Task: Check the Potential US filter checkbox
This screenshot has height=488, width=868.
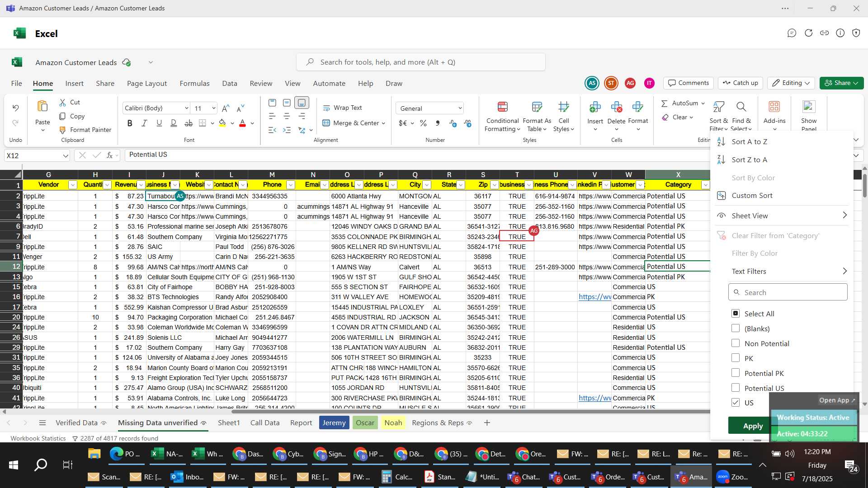Action: [x=736, y=388]
